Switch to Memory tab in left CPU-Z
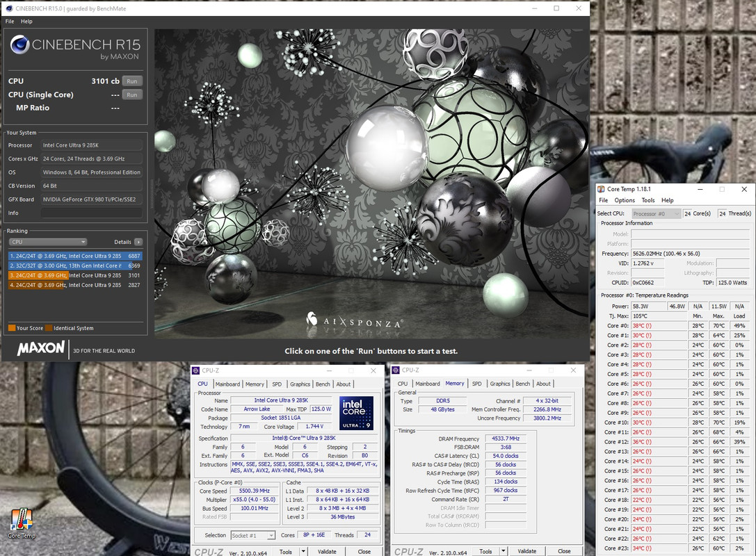756x556 pixels. (x=255, y=384)
